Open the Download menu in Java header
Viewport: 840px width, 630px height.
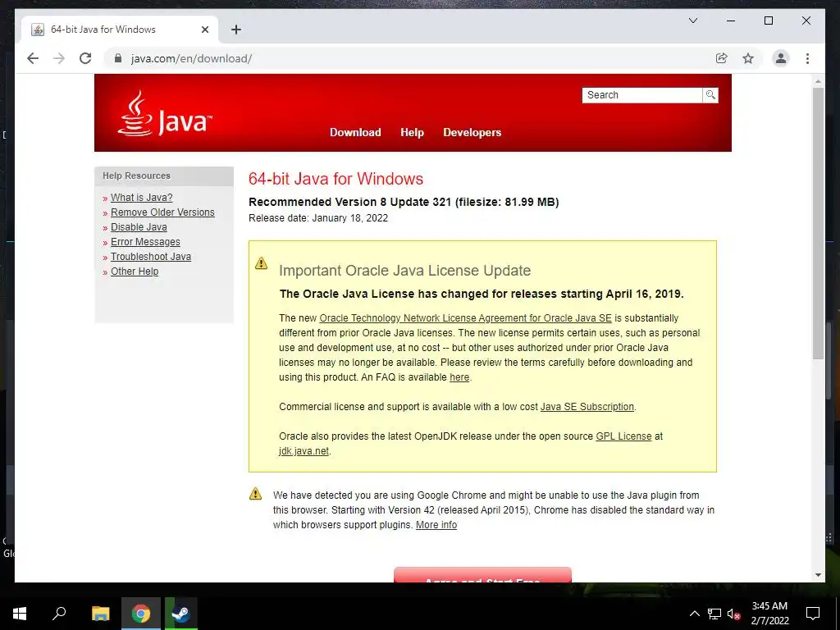pyautogui.click(x=355, y=132)
